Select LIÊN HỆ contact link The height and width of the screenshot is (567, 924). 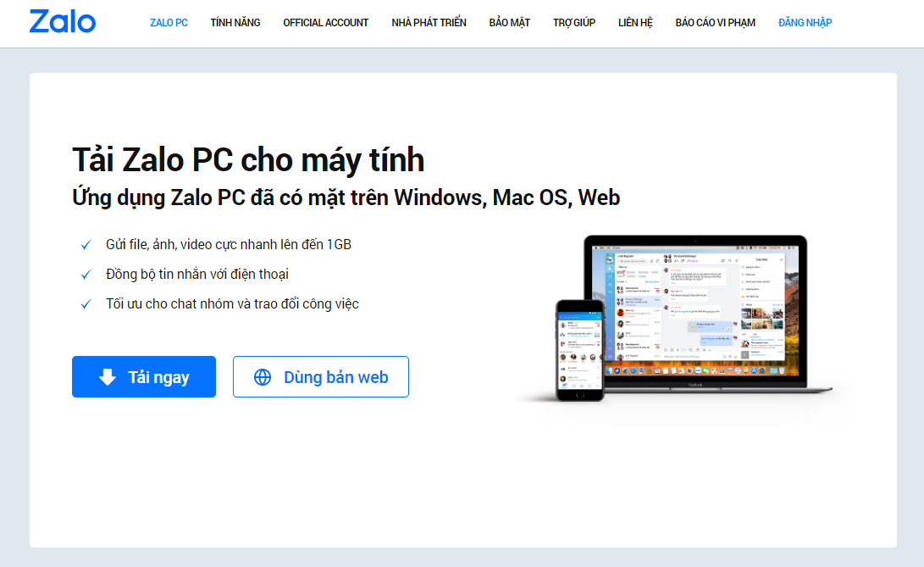click(x=635, y=22)
